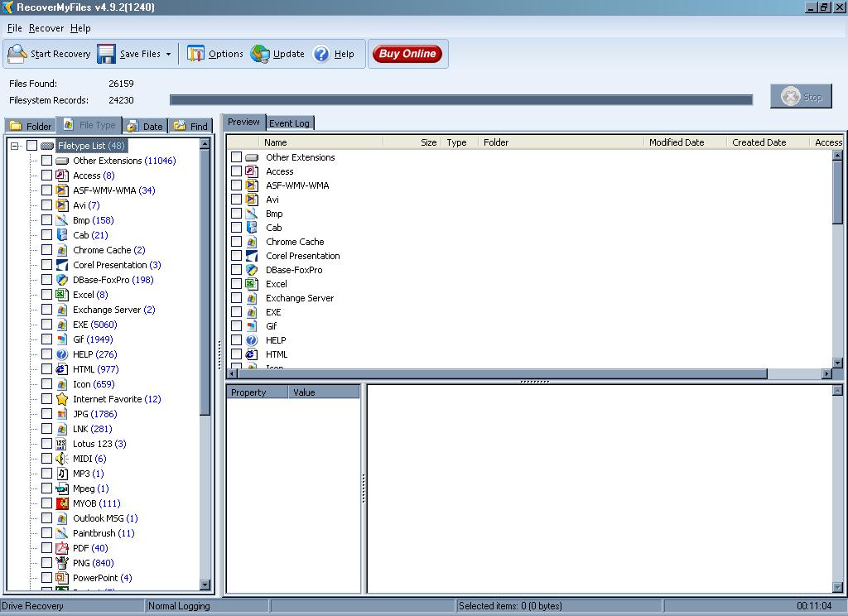The height and width of the screenshot is (616, 848).
Task: Select the Cab archive icon in the tree
Action: coord(62,234)
